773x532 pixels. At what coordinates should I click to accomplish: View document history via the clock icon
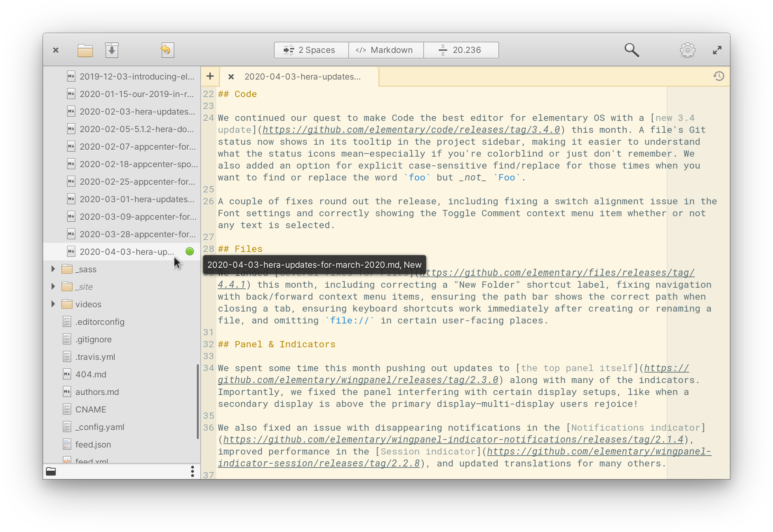tap(719, 76)
